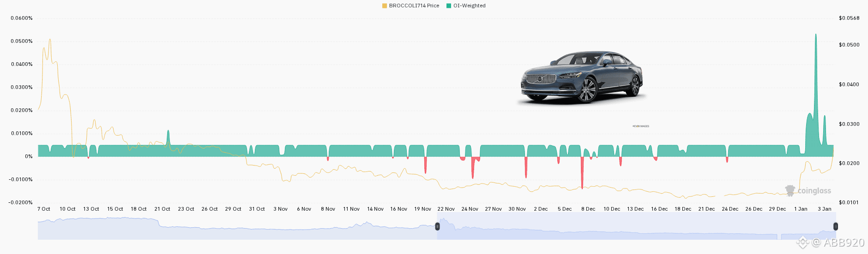868x254 pixels.
Task: Click the Binance logo near ABB920
Action: pos(802,242)
